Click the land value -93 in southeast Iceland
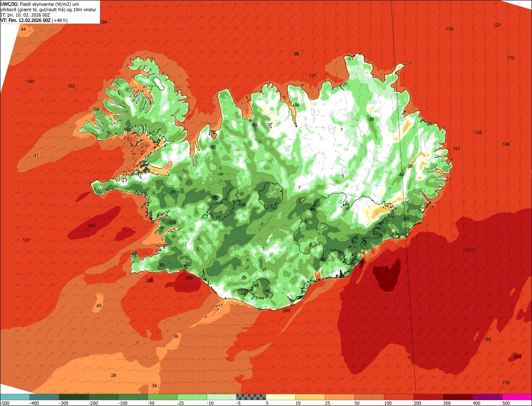The width and height of the screenshot is (532, 406). pos(406,218)
